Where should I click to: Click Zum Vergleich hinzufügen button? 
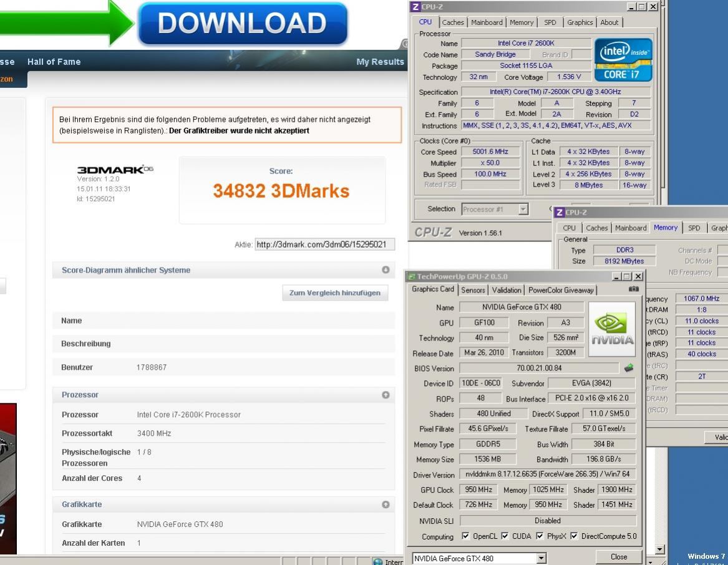335,292
